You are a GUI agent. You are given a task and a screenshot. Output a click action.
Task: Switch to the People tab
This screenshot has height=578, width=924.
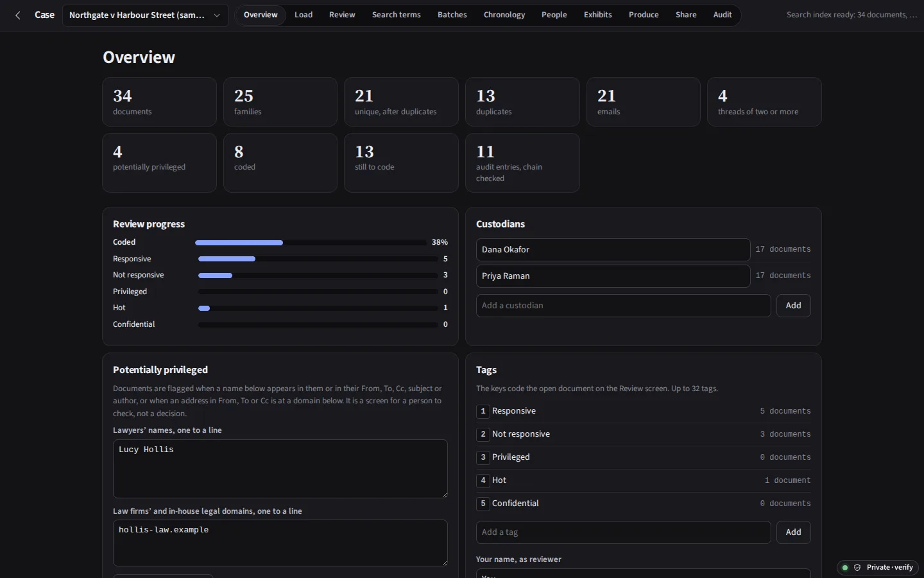pos(554,15)
